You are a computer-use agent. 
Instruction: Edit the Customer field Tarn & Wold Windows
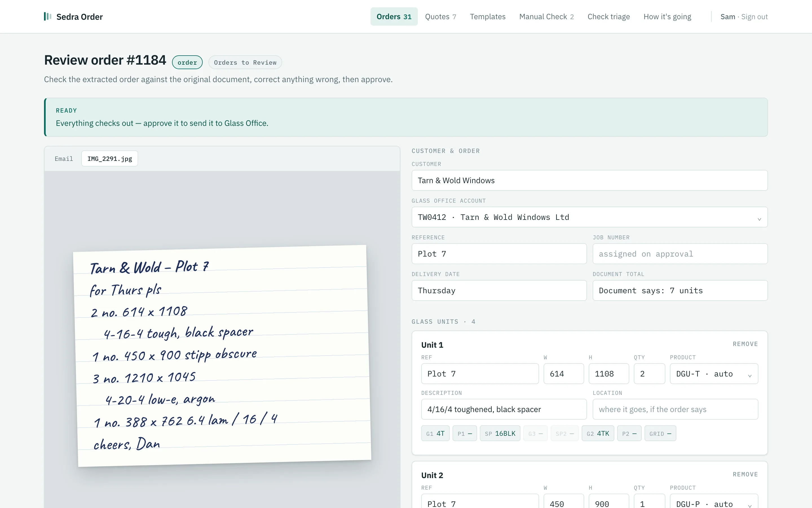[590, 180]
